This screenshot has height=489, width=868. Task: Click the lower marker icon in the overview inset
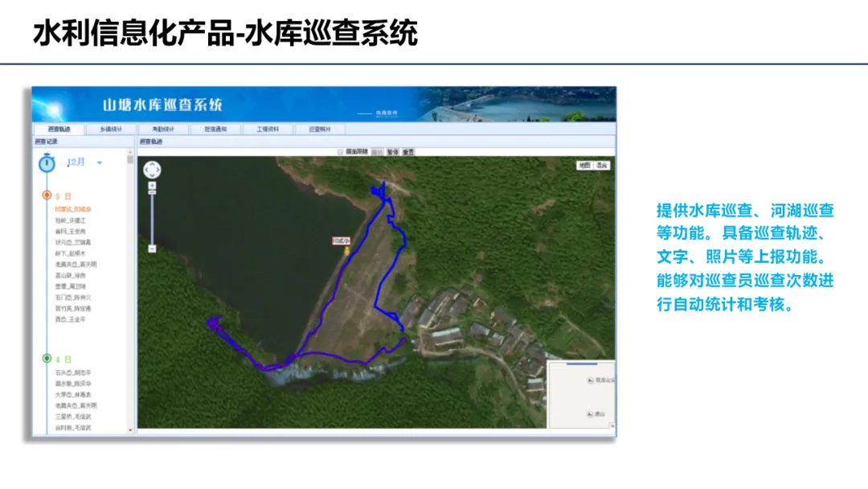coord(590,413)
